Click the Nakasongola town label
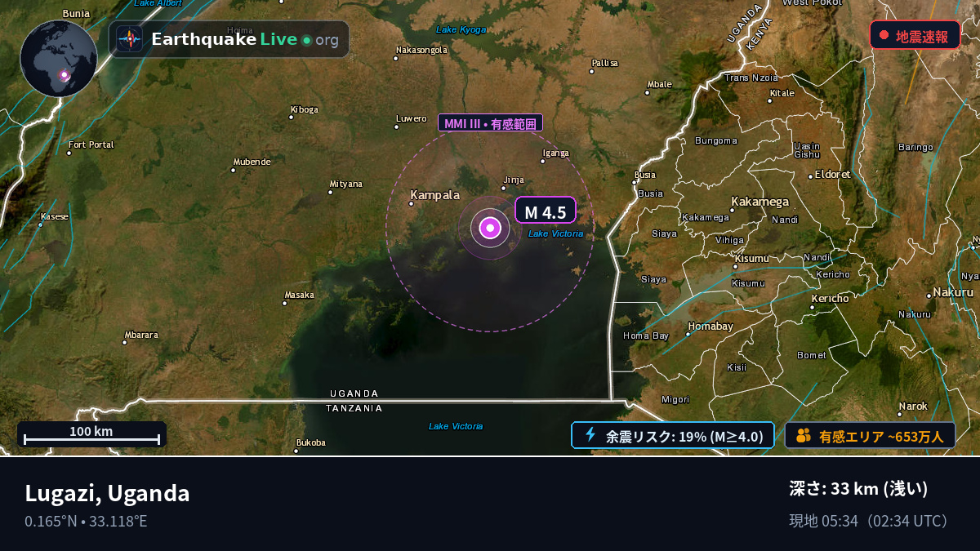The image size is (980, 551). click(x=421, y=50)
